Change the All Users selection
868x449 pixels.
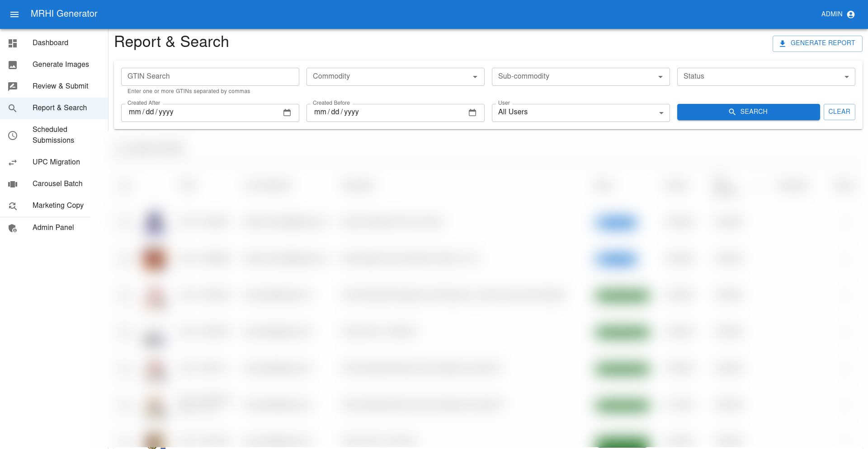(x=661, y=112)
